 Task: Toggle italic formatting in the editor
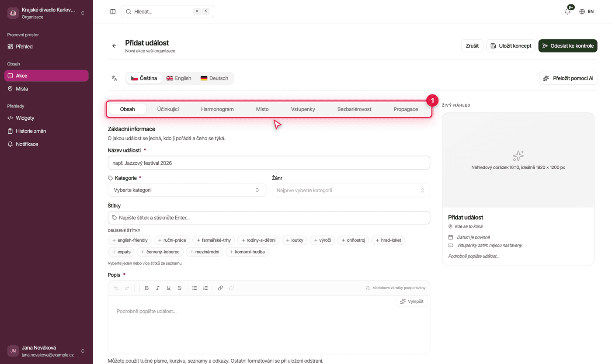point(158,288)
